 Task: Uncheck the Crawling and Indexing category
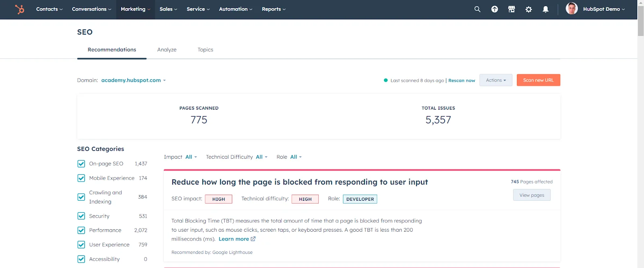click(x=81, y=197)
